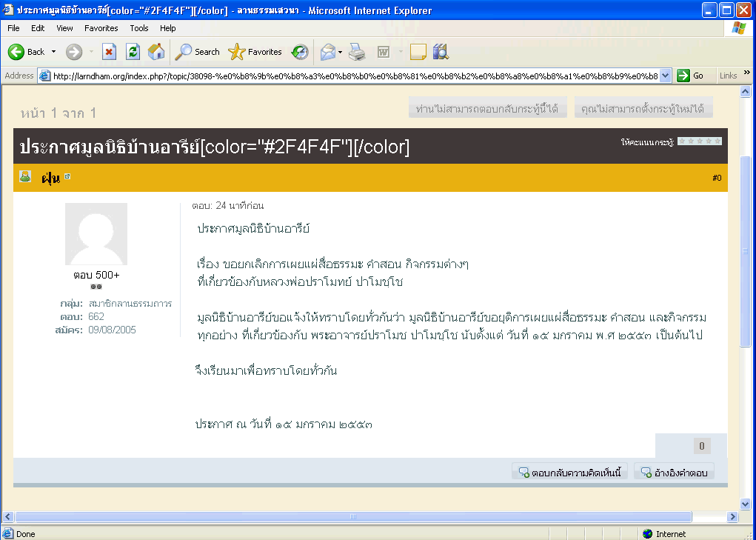Click the post number #0 link
This screenshot has height=540, width=756.
coord(717,178)
